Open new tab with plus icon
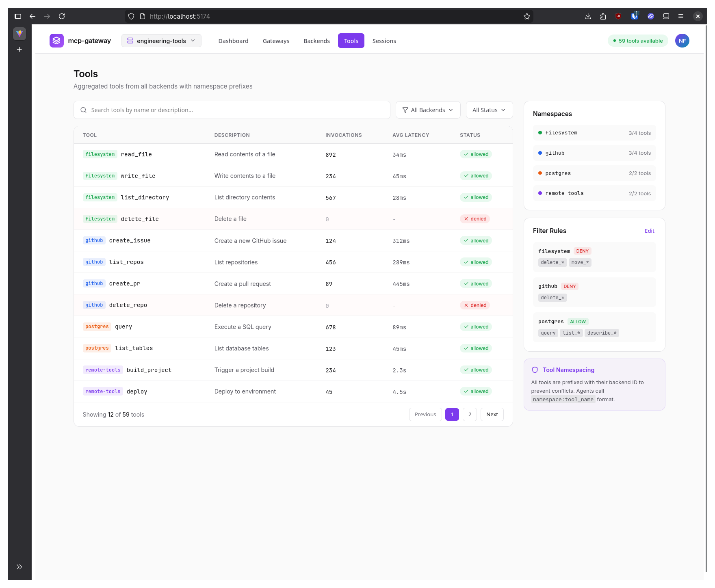The image size is (715, 588). [x=19, y=50]
